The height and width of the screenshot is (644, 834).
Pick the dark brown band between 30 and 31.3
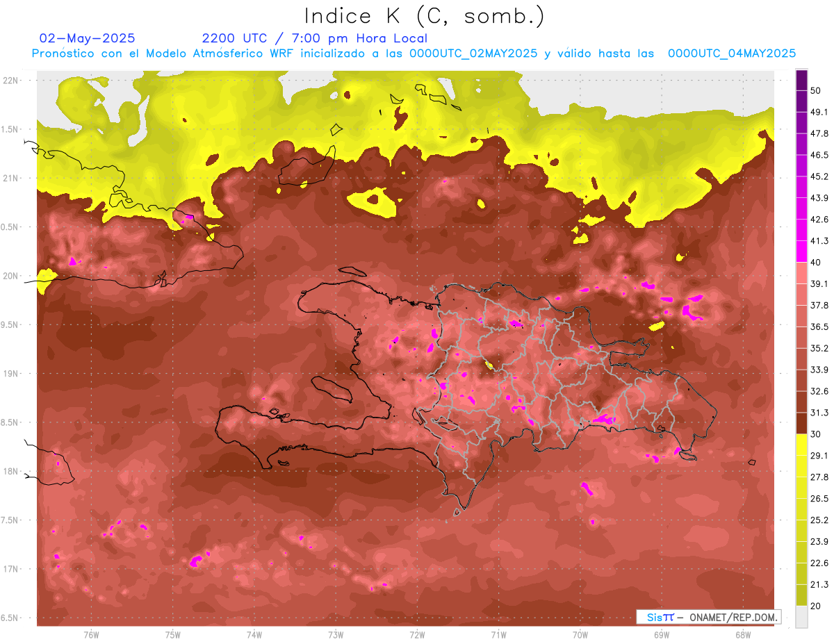pyautogui.click(x=801, y=423)
